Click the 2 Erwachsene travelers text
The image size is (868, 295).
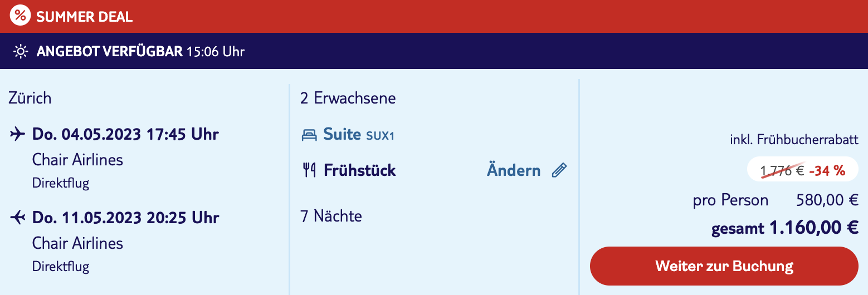348,98
